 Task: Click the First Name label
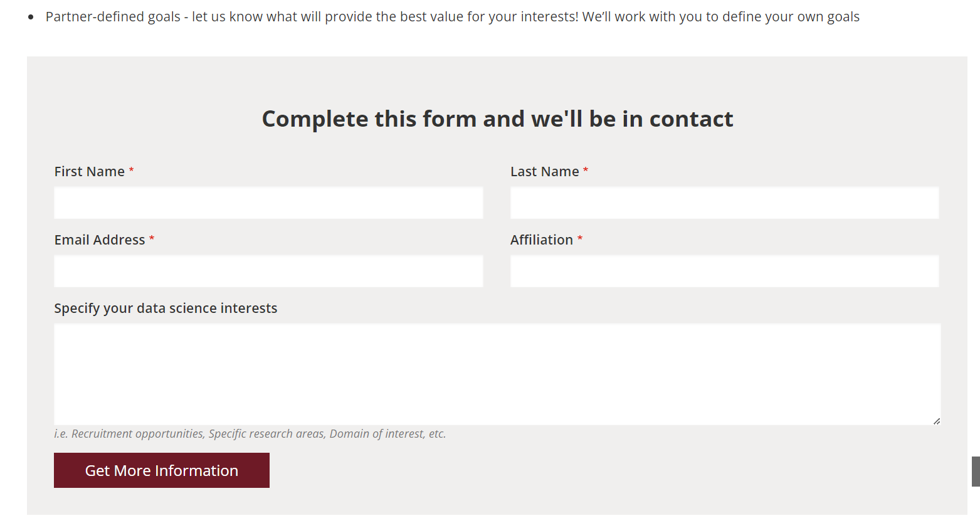pos(89,172)
